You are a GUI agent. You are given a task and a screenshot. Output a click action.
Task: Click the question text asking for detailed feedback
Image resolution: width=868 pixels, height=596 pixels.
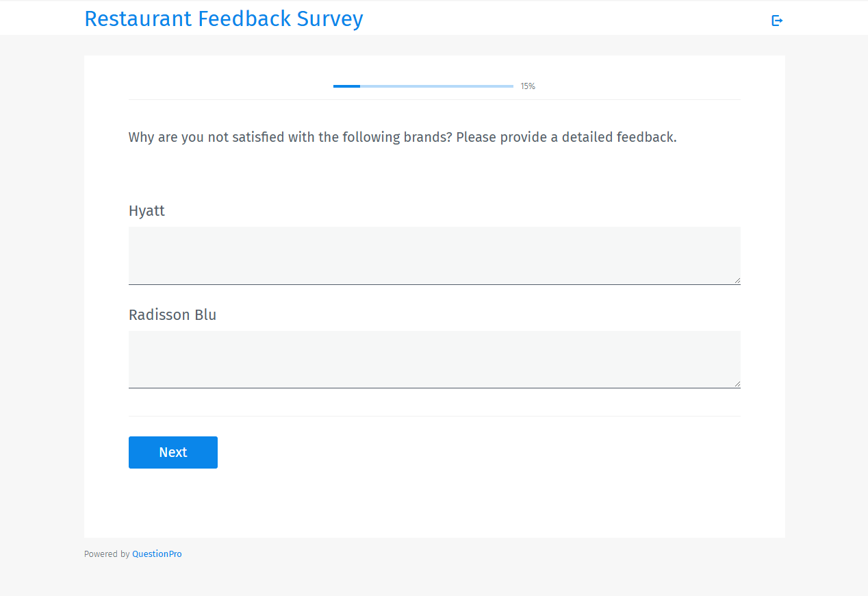[x=402, y=137]
